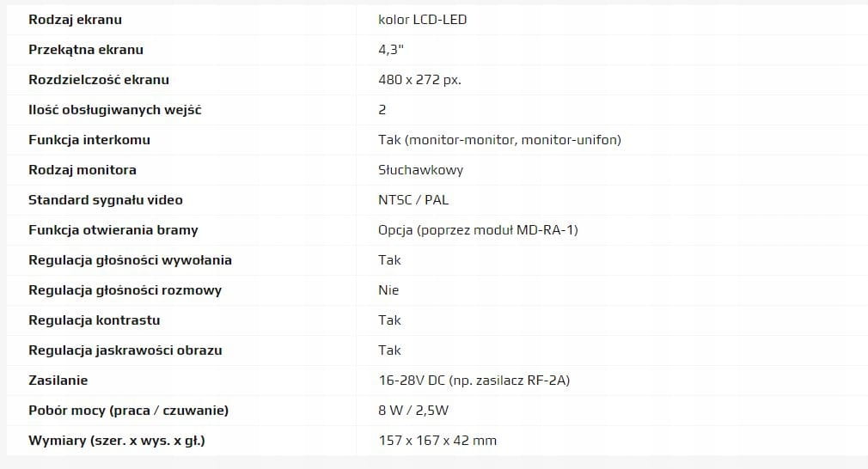Click the "Regulacja kontrastu" label

95,320
